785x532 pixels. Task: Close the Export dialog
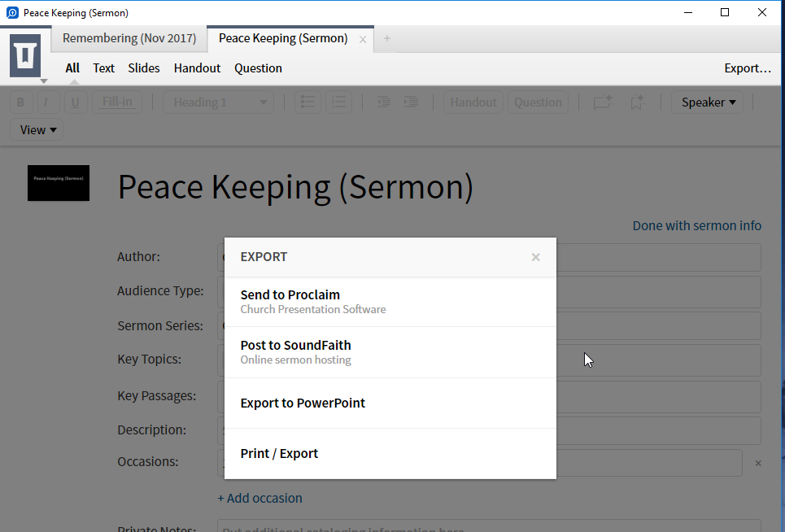click(536, 257)
